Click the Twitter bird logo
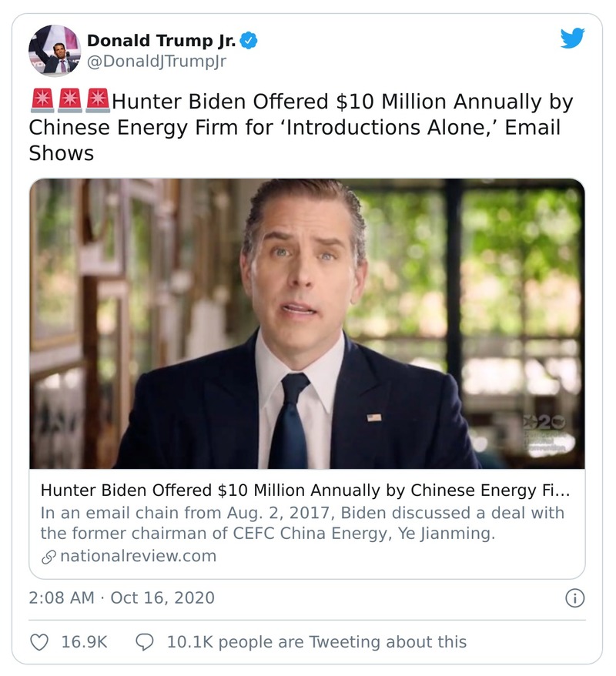This screenshot has width=616, height=676. click(x=572, y=38)
